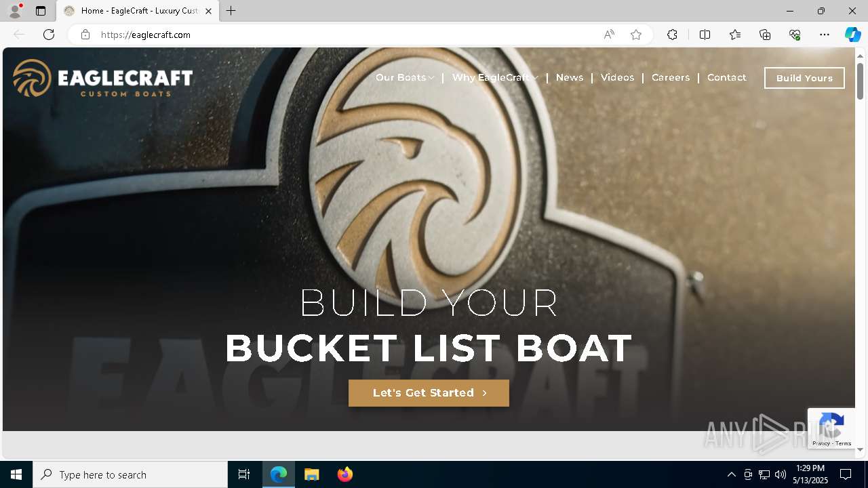Open the volume control icon
Screen dimensions: 868x488
tap(781, 474)
